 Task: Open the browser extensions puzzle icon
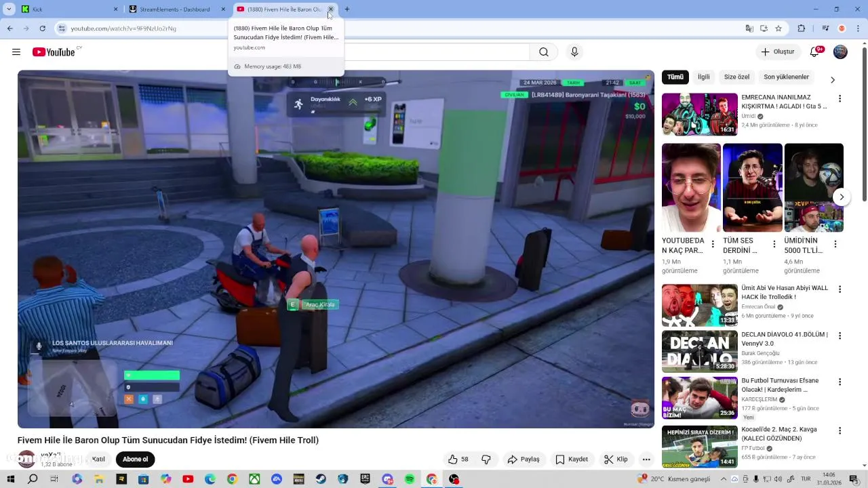(x=802, y=28)
